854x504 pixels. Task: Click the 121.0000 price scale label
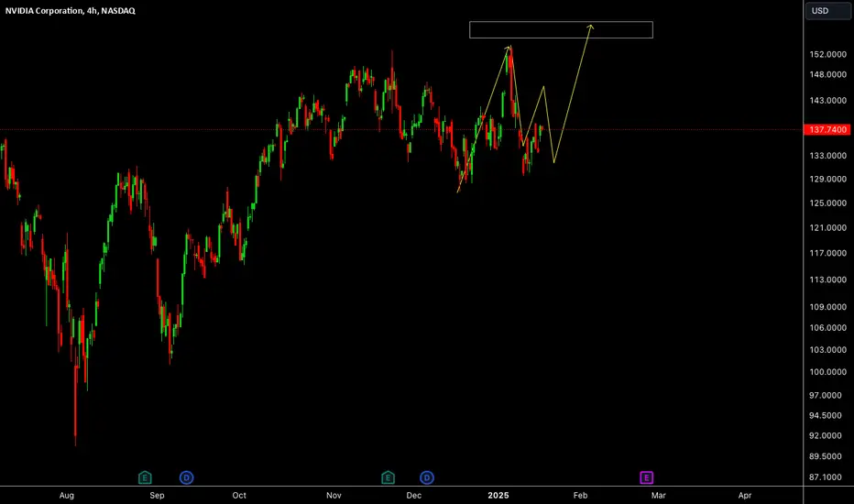827,228
